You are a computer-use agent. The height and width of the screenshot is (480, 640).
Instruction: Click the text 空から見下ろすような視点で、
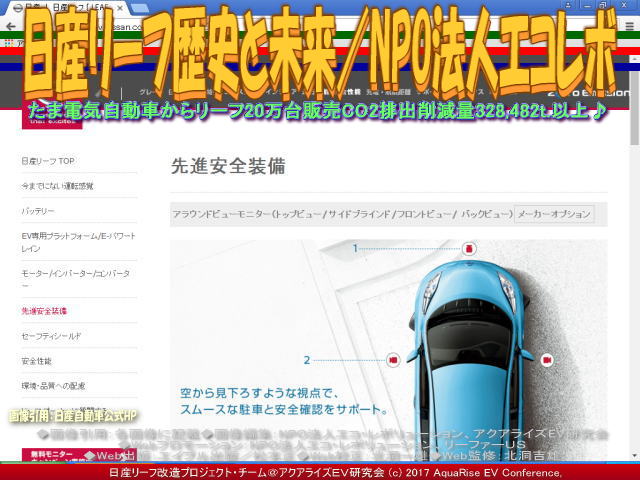tap(260, 393)
